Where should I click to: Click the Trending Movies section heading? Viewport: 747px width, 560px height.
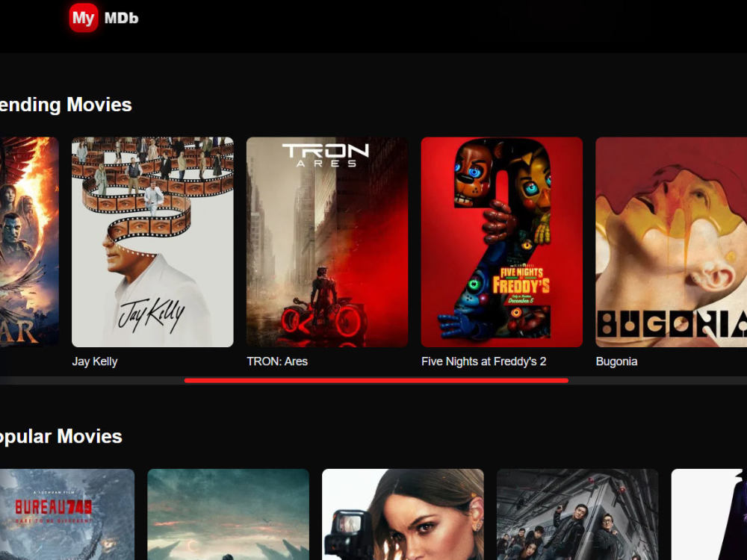click(66, 105)
